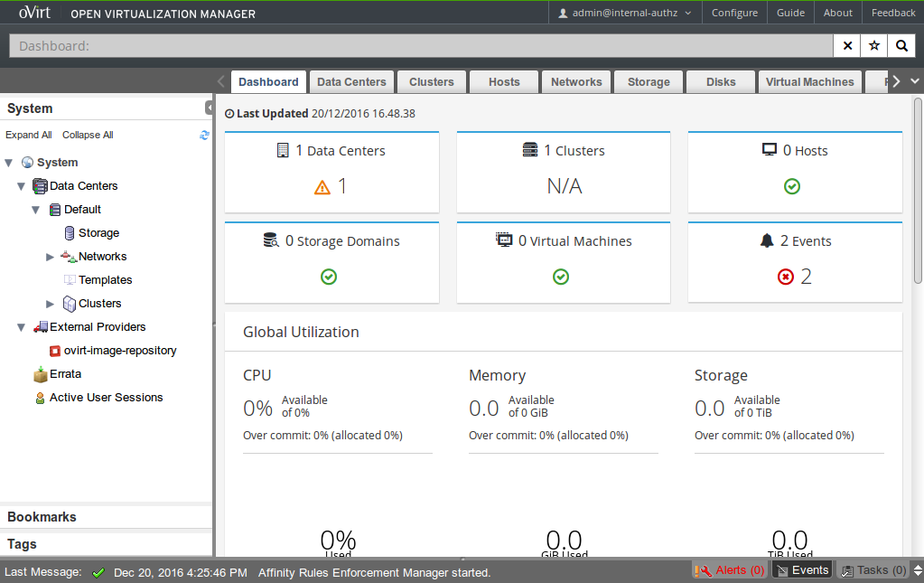Image resolution: width=924 pixels, height=583 pixels.
Task: Expand the footer panel with the up/down arrows
Action: (918, 570)
